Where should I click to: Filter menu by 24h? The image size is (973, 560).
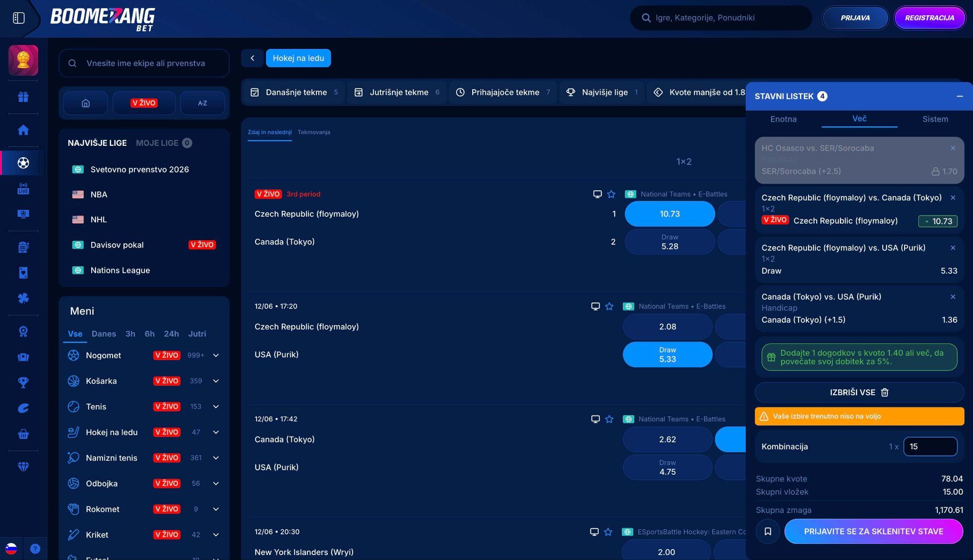[x=171, y=334]
